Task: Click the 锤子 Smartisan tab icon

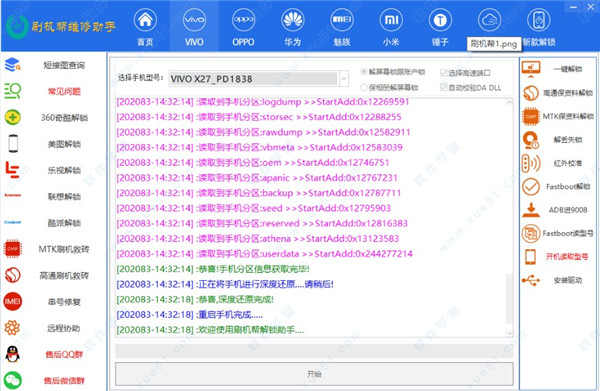Action: [x=440, y=20]
